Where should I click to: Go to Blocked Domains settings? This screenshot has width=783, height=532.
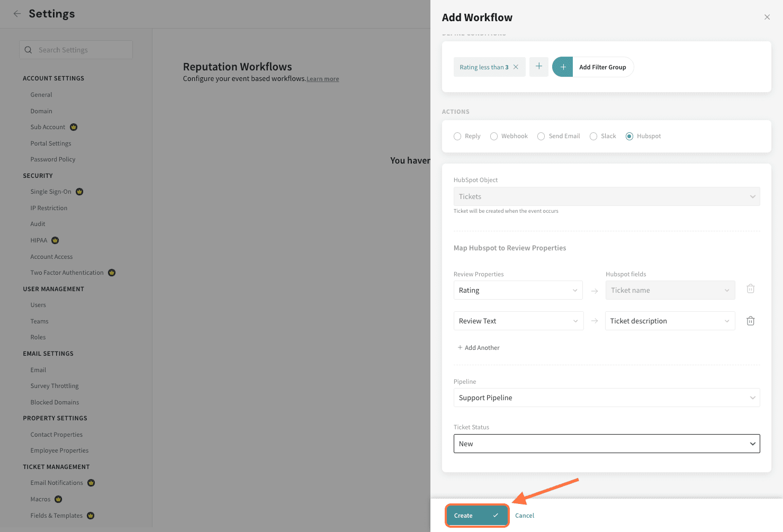(55, 402)
